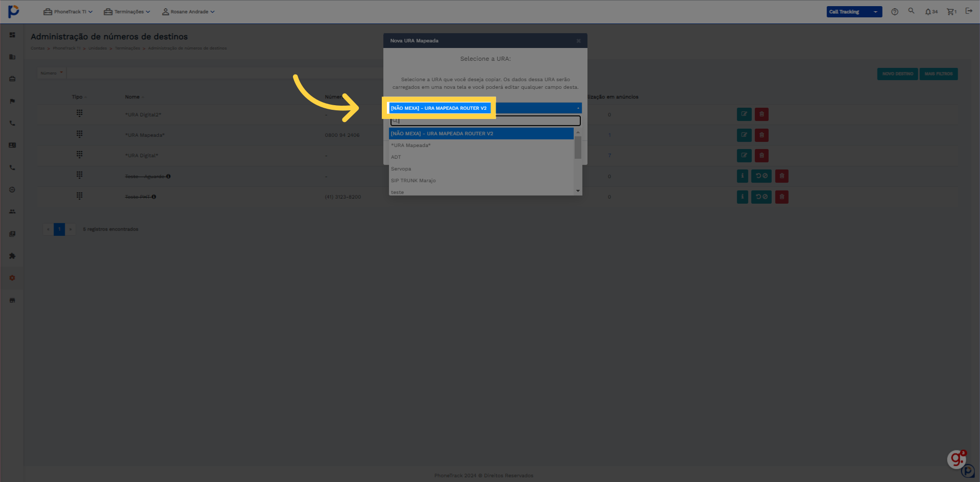Click the logout icon in top bar
The height and width of the screenshot is (482, 980).
(969, 11)
